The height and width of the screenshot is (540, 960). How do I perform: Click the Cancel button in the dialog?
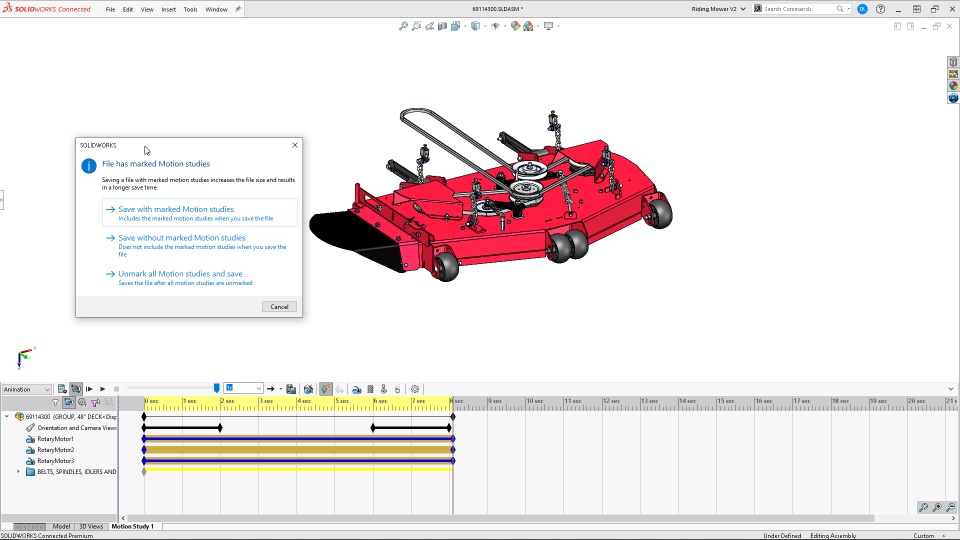[279, 307]
